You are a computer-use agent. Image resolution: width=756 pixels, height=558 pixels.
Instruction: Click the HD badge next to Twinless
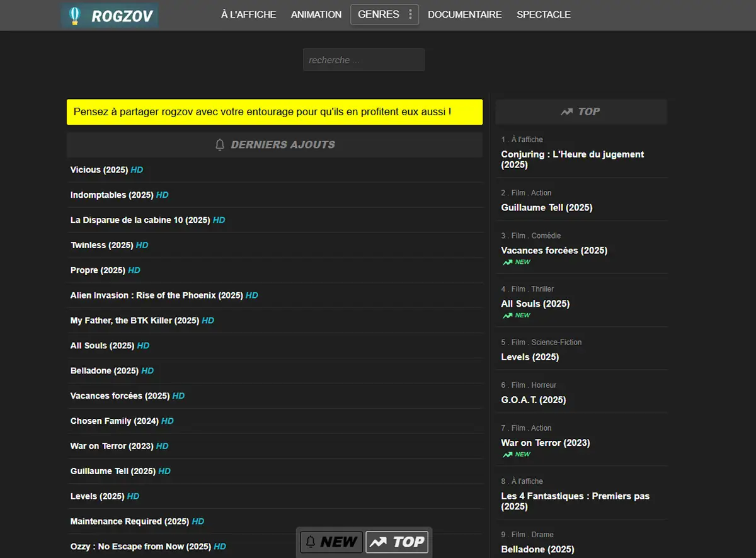[x=142, y=246]
